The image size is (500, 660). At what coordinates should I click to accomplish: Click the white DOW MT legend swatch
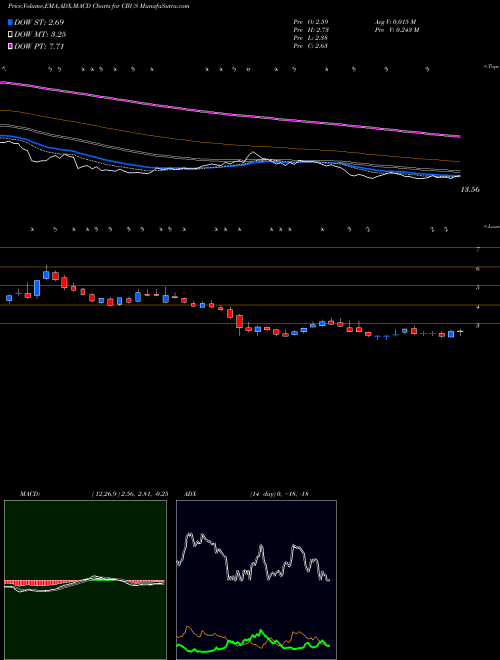10,35
